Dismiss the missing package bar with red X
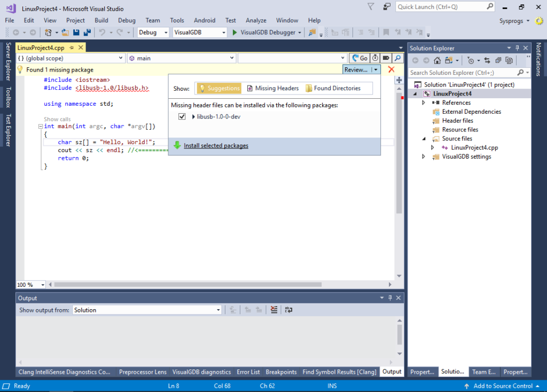 (392, 69)
